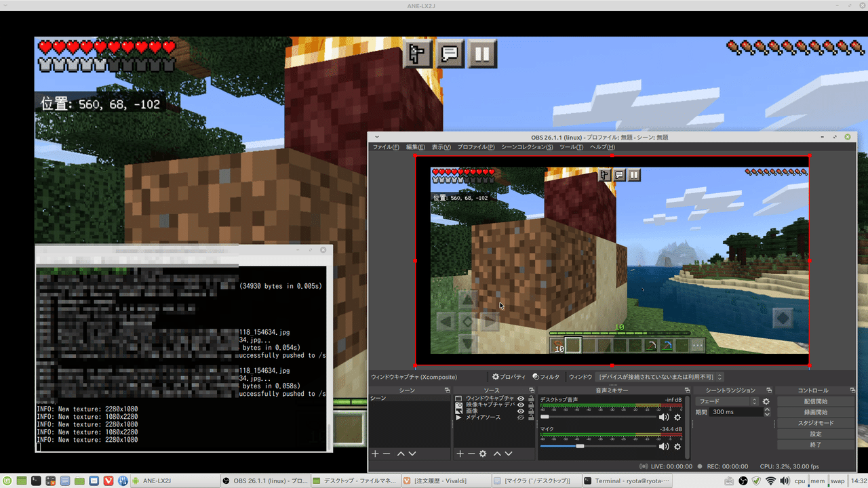Lock the メディアソース source

coord(531,418)
